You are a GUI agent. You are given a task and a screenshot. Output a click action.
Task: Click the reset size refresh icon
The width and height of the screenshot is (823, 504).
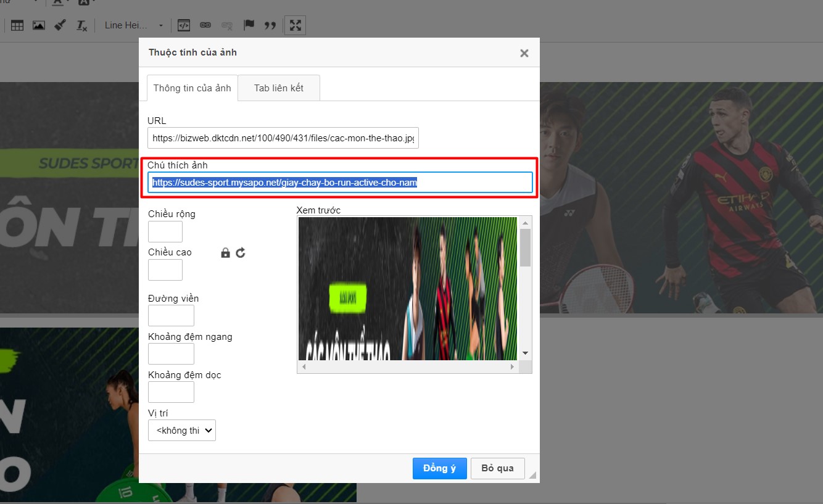coord(241,252)
